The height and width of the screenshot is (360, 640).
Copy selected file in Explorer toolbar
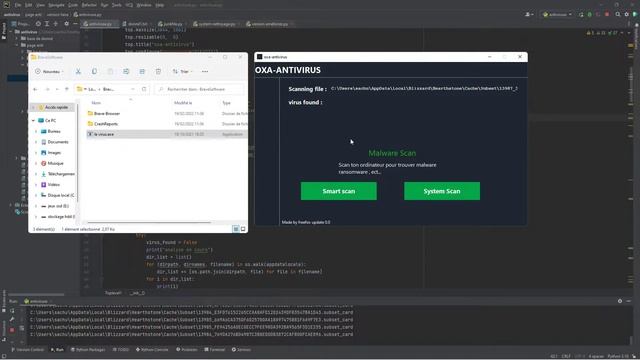[94, 71]
